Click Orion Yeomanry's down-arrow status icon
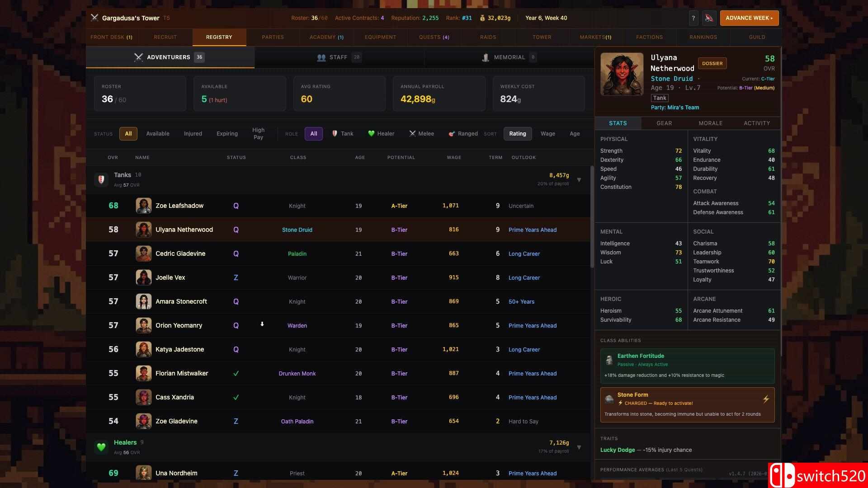Viewport: 868px width, 488px height. pyautogui.click(x=262, y=324)
